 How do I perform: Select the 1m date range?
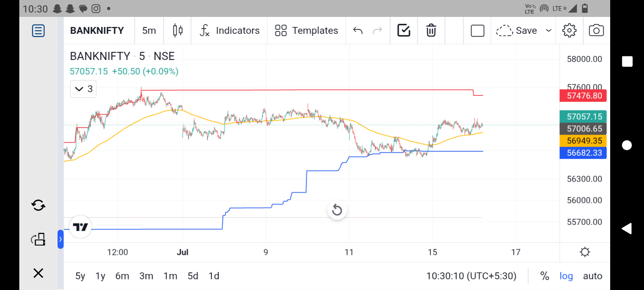(x=170, y=276)
